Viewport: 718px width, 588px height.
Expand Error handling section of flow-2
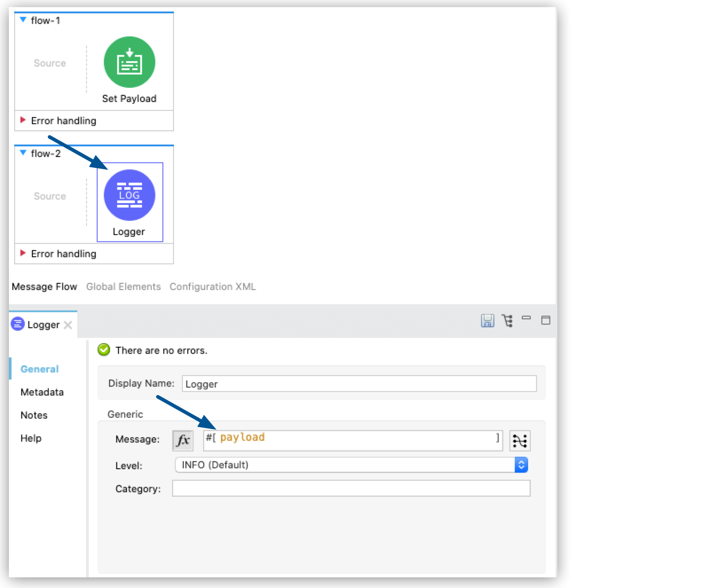[x=23, y=254]
